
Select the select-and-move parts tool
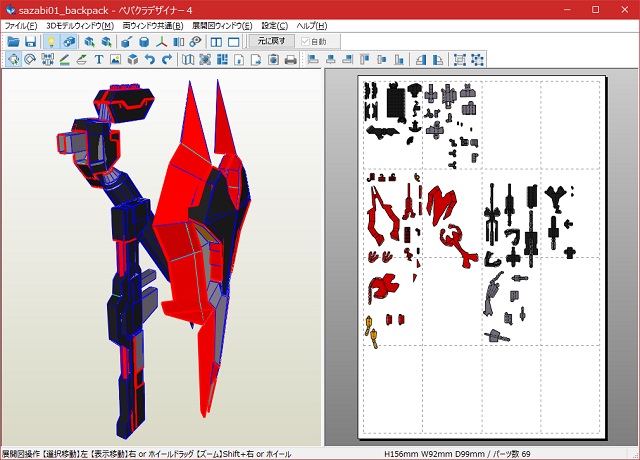[13, 60]
